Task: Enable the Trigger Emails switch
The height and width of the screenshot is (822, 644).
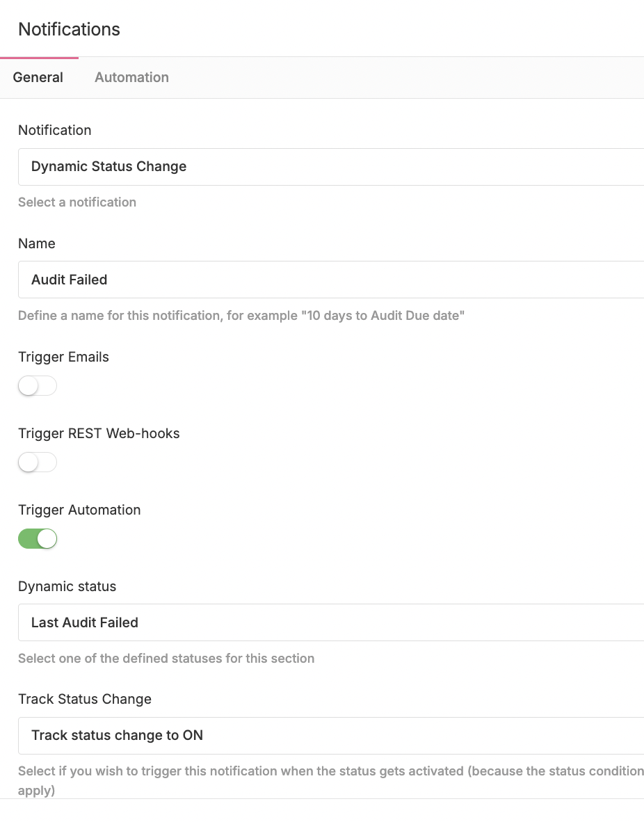Action: (x=38, y=386)
